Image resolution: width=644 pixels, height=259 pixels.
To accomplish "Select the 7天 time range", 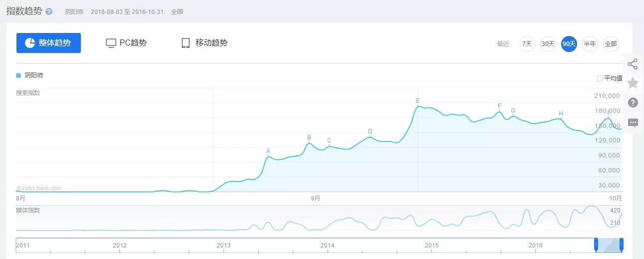I will tap(527, 44).
